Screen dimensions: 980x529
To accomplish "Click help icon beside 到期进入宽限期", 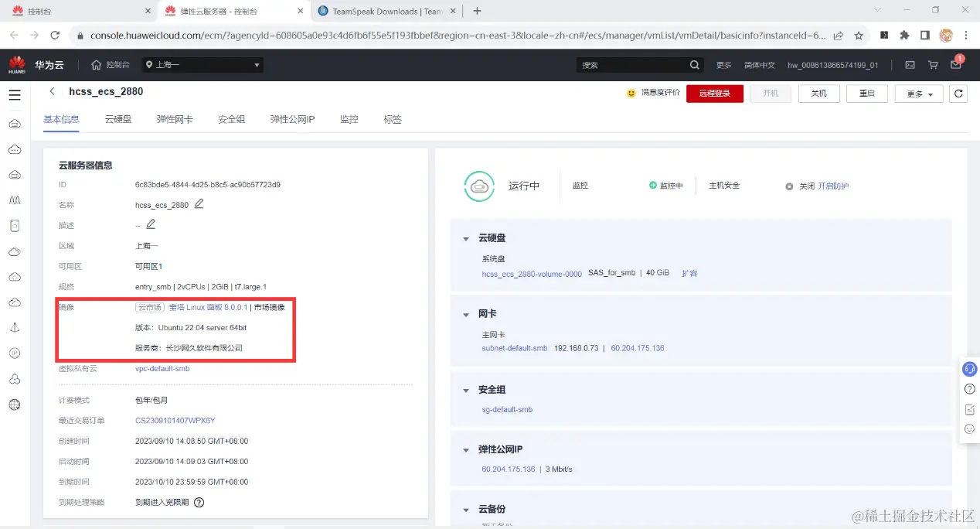I will 199,502.
